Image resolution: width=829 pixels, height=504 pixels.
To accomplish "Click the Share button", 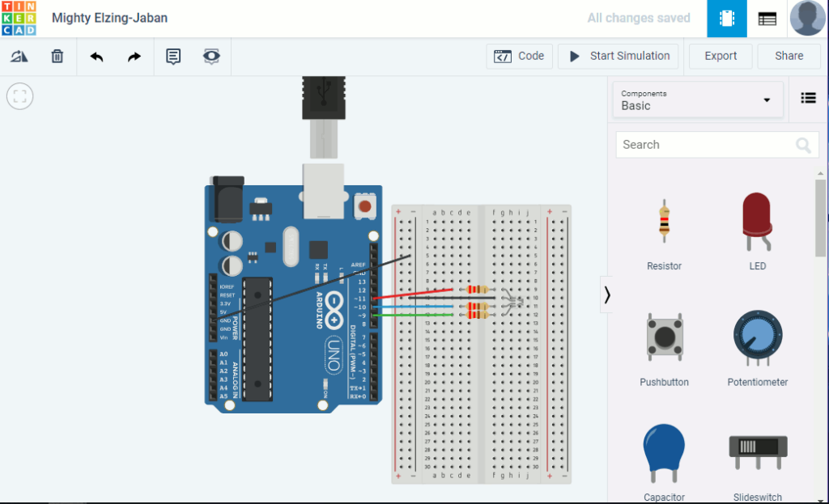I will click(x=789, y=56).
